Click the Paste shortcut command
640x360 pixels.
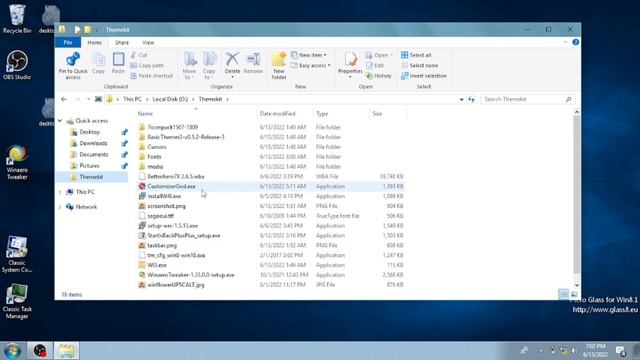tap(151, 76)
